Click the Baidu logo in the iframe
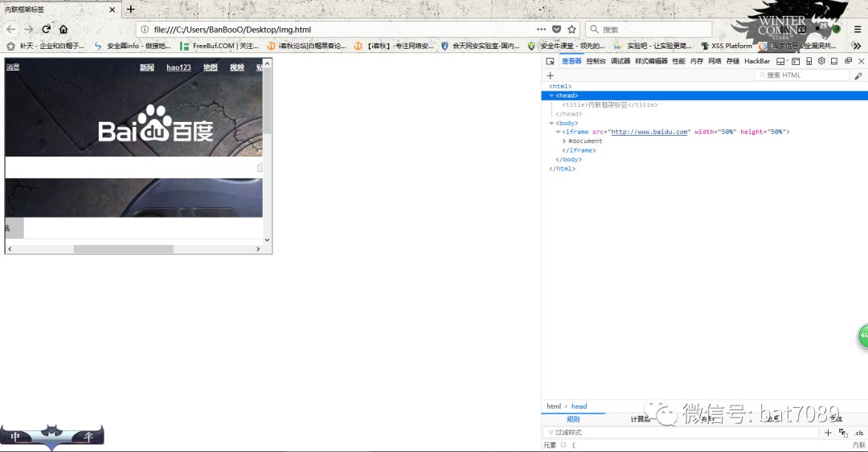 pos(156,124)
